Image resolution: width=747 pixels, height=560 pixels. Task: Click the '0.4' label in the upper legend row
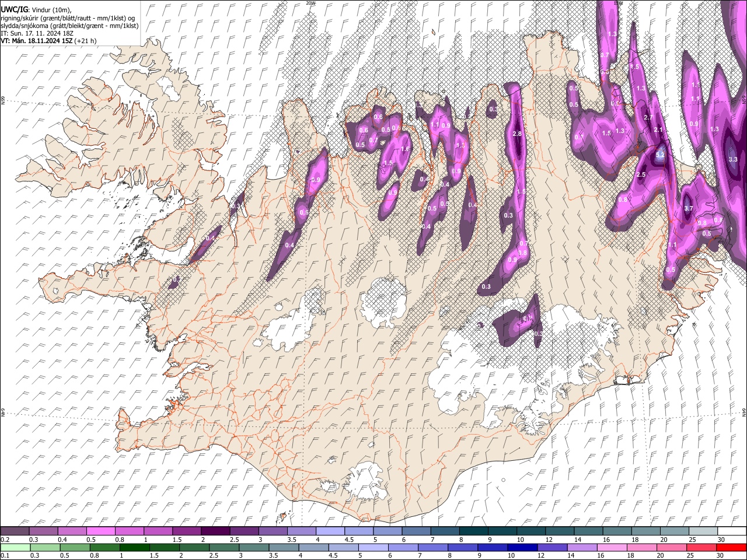[x=63, y=540]
